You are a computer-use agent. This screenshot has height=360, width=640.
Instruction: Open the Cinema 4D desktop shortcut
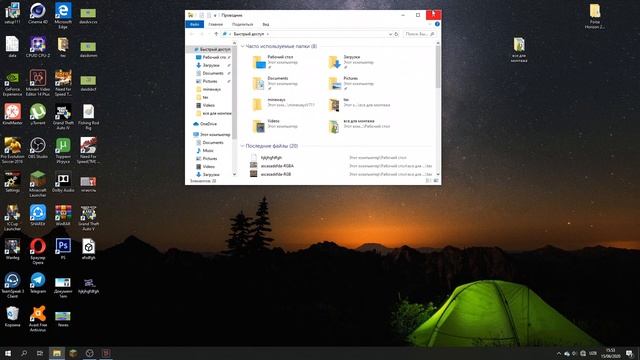(x=38, y=13)
